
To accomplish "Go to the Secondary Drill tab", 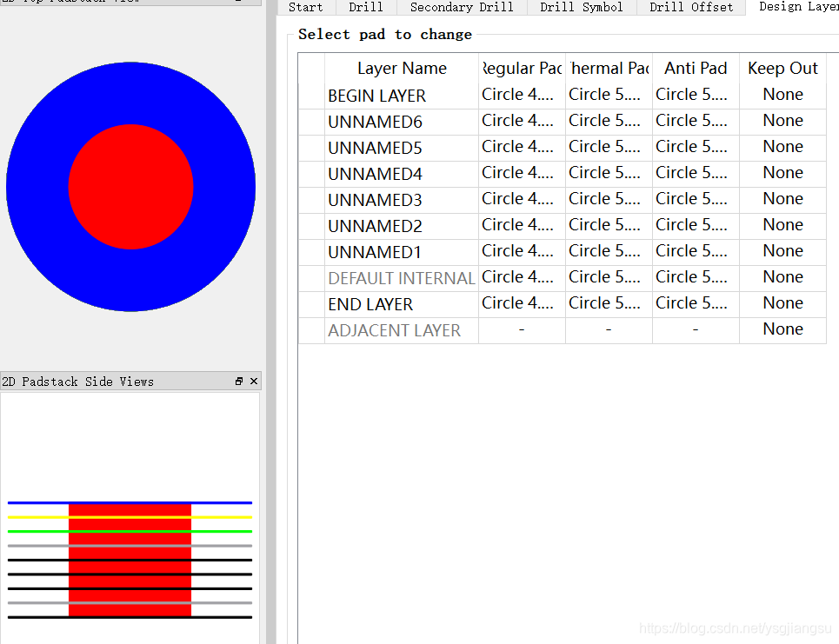I will 461,7.
